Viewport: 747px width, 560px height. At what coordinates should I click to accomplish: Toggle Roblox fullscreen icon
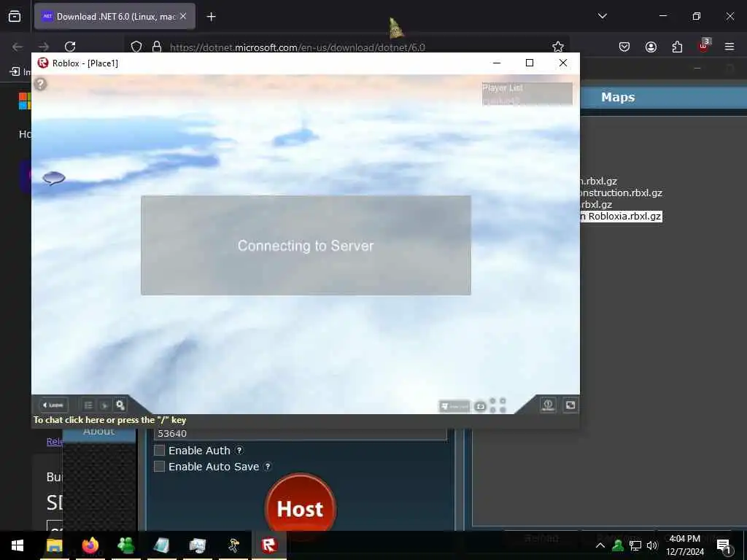570,405
